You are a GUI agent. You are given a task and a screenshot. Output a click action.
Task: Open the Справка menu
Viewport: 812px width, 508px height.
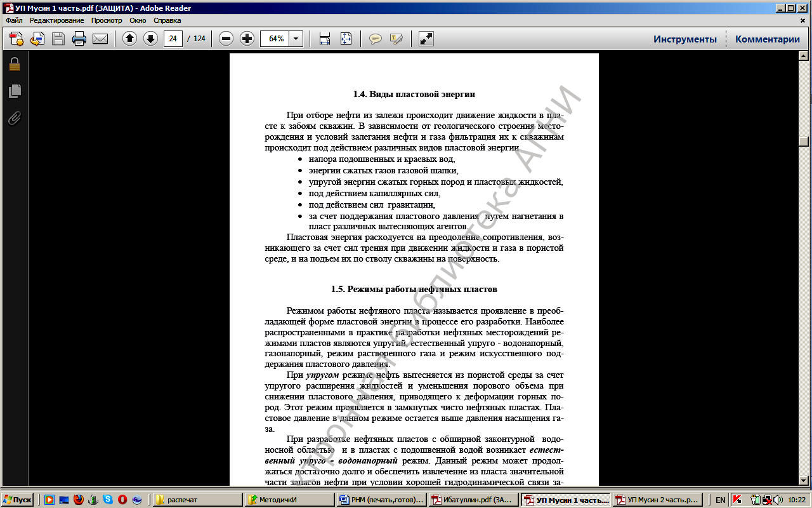pos(167,20)
